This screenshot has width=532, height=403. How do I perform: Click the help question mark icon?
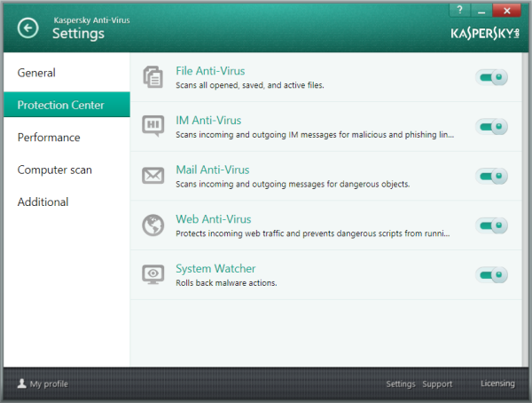pyautogui.click(x=459, y=9)
